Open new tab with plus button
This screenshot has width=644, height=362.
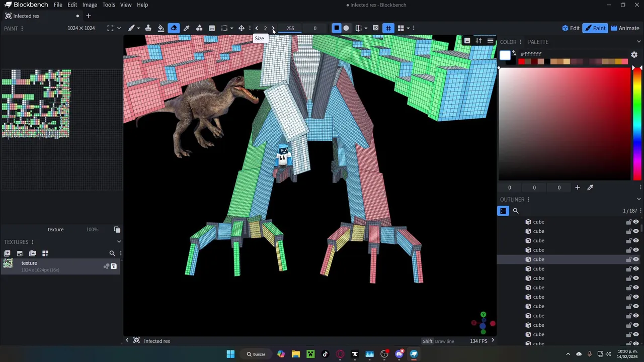pyautogui.click(x=88, y=16)
